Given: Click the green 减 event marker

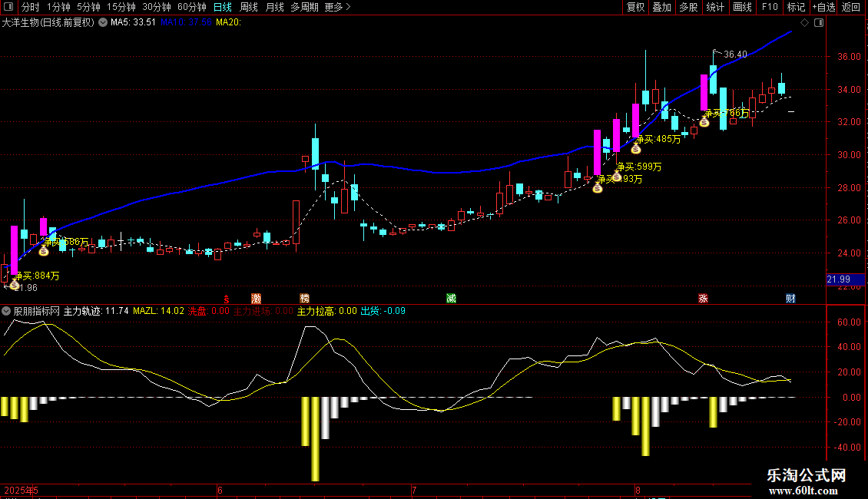Looking at the screenshot, I should point(451,299).
